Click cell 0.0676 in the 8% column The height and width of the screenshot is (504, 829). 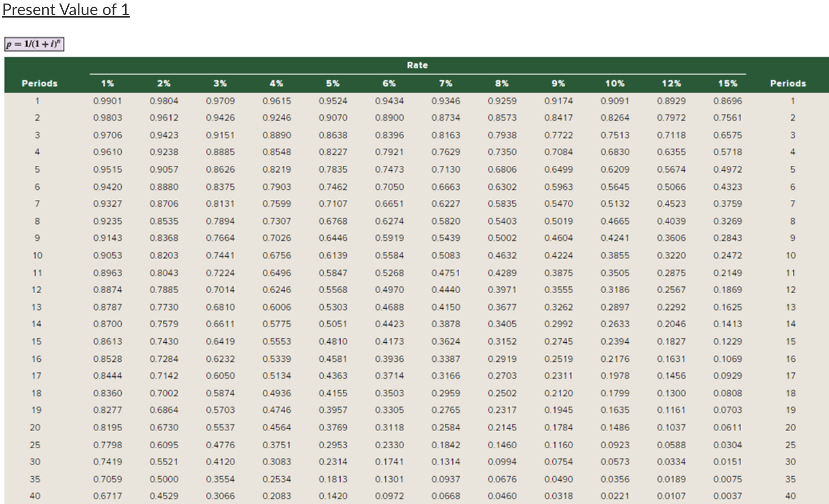click(502, 479)
